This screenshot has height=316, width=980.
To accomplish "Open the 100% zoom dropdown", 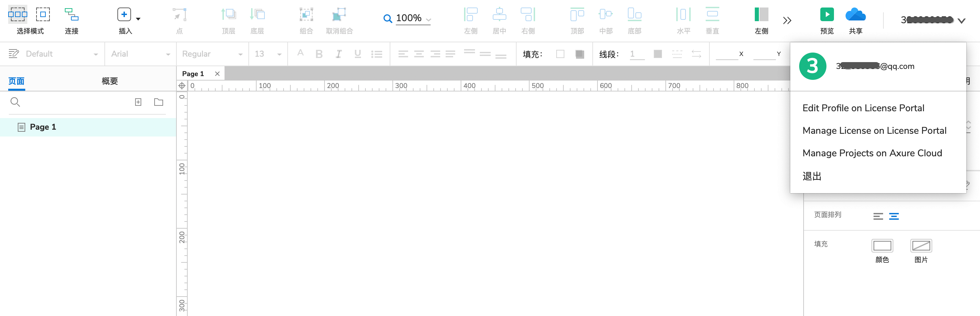I will click(428, 20).
